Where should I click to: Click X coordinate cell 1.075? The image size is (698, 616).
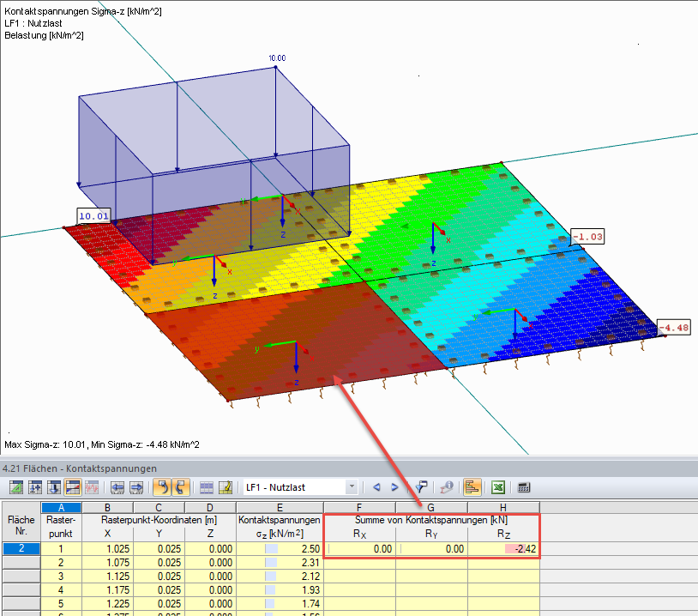tap(107, 563)
